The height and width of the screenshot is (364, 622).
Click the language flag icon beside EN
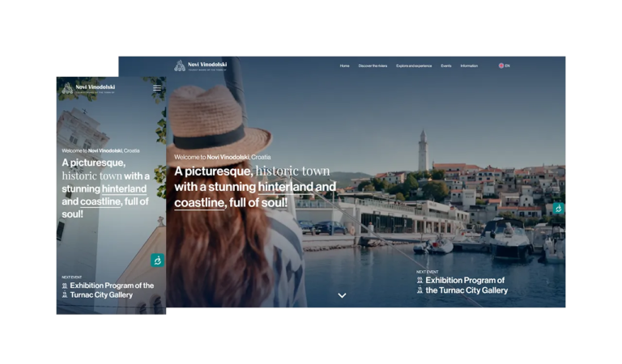(x=501, y=66)
